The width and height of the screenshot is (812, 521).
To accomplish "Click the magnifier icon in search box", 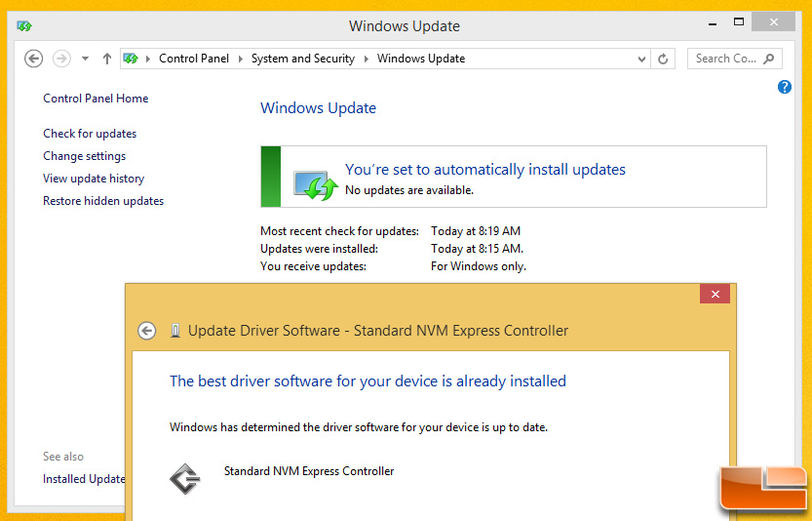I will pyautogui.click(x=769, y=59).
